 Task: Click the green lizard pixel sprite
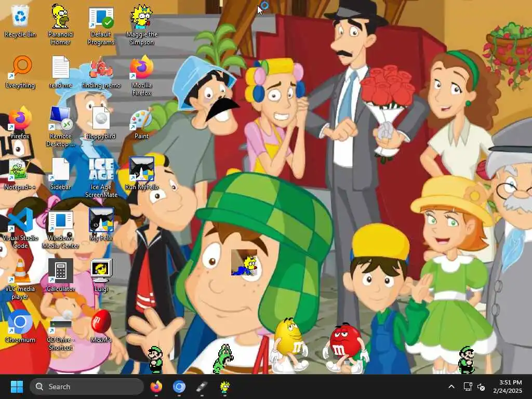pos(222,358)
